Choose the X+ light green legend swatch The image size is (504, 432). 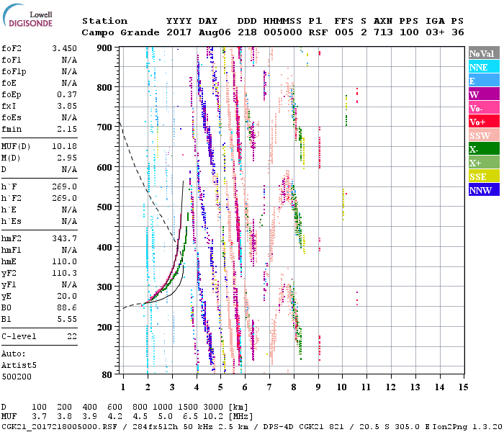483,163
